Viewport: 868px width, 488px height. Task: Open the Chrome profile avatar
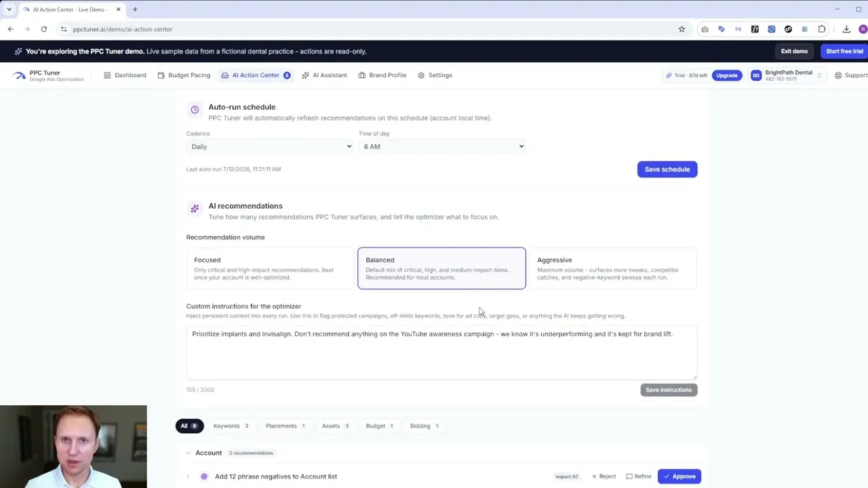[863, 29]
